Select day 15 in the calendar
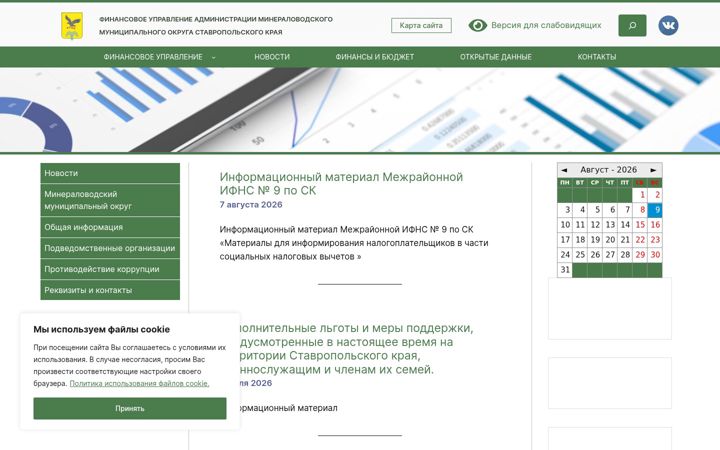The image size is (720, 450). click(x=640, y=225)
